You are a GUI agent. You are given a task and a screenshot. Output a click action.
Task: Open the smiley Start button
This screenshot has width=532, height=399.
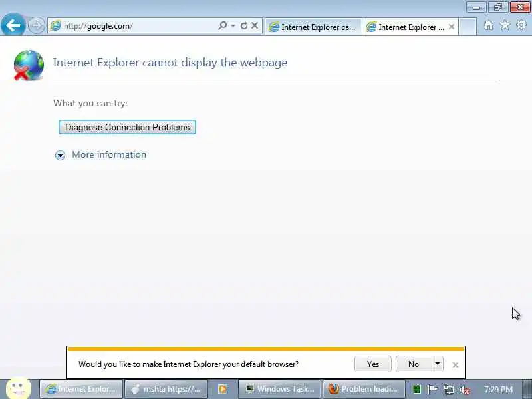[x=19, y=388]
